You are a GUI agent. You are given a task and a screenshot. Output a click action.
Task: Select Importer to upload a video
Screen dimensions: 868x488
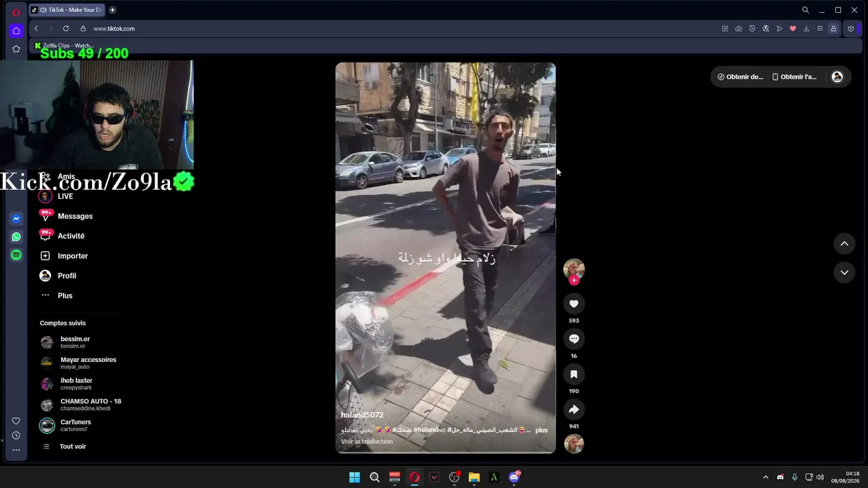tap(64, 256)
